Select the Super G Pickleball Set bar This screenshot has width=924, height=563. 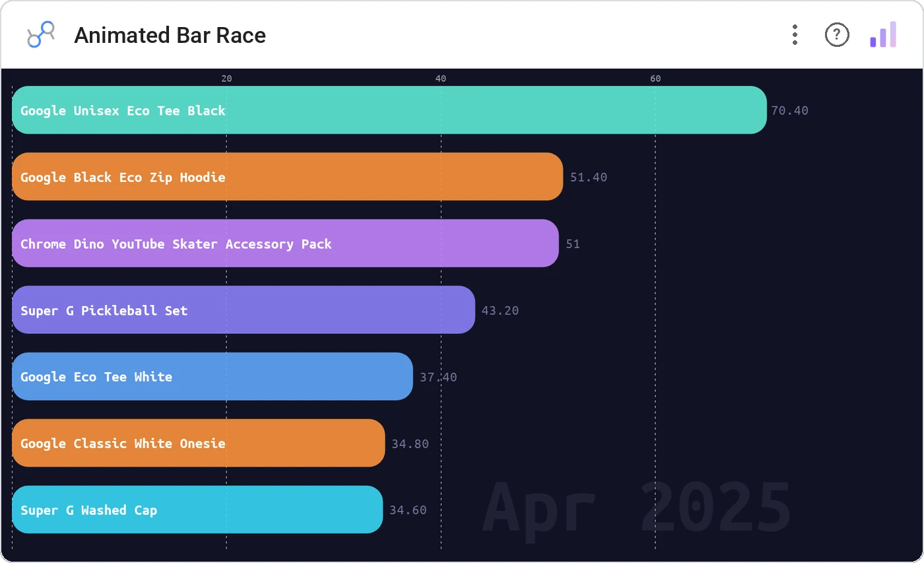tap(244, 310)
